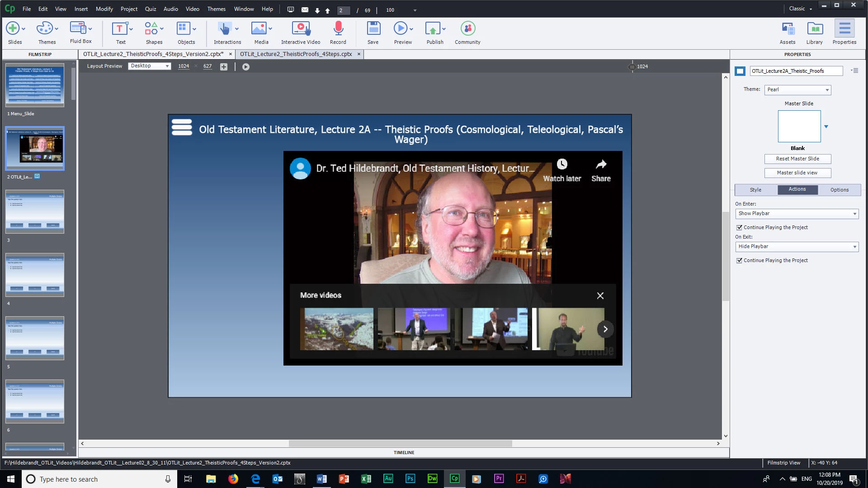Open the On Enter Show Playbar dropdown
This screenshot has height=488, width=868.
click(797, 214)
